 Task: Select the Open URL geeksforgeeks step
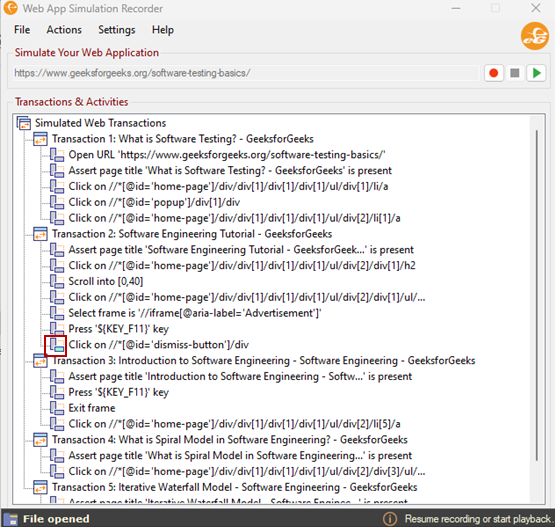(227, 155)
